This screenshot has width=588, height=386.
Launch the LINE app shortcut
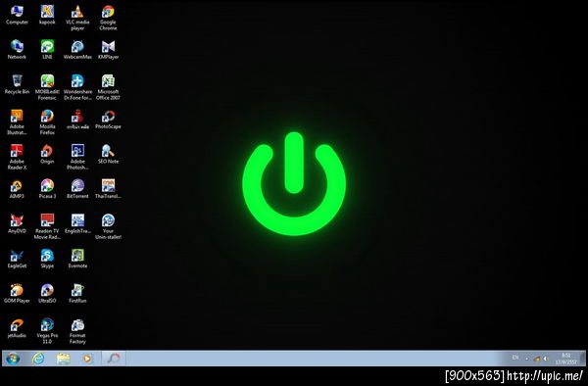coord(47,50)
